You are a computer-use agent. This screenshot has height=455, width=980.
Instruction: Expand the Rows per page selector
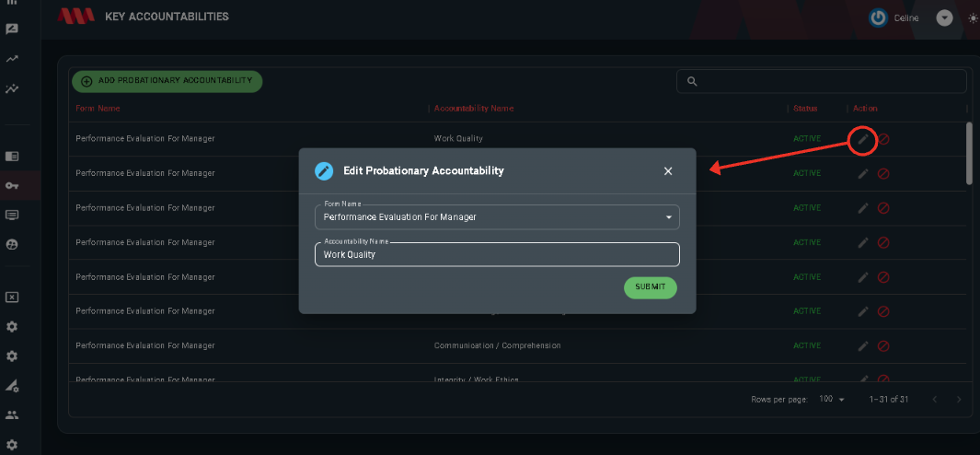[x=832, y=400]
